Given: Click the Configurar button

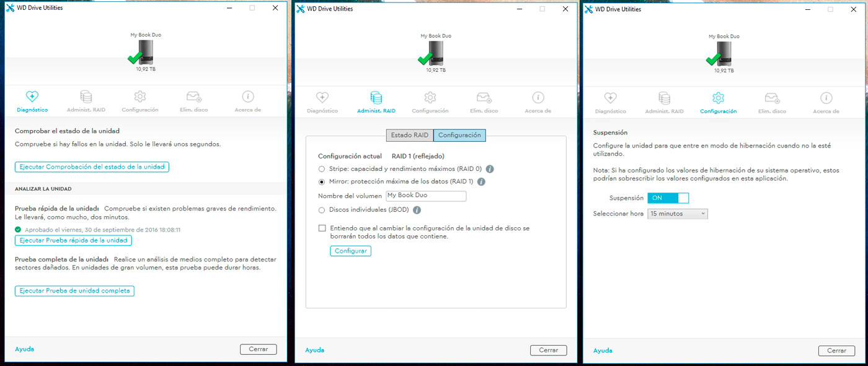Looking at the screenshot, I should [350, 251].
